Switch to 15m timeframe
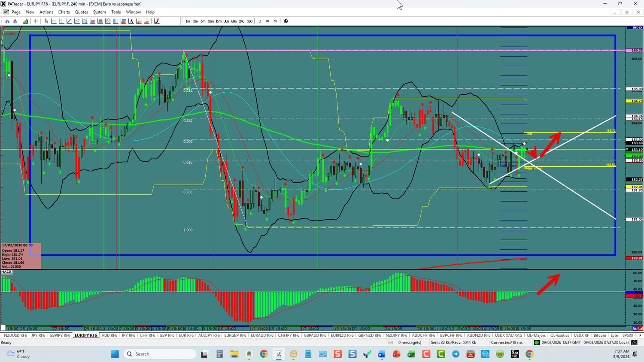Screen dimensions: 644x362 click(x=219, y=21)
